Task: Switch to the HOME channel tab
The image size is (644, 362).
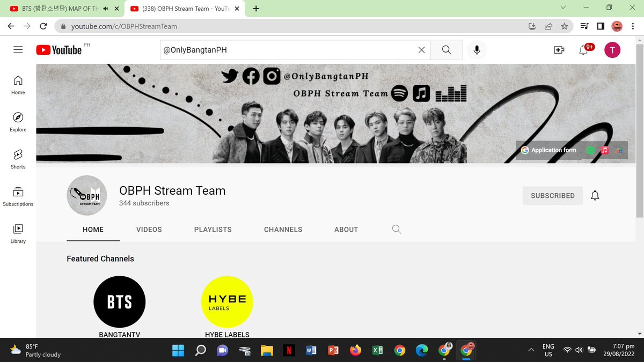Action: (x=93, y=230)
